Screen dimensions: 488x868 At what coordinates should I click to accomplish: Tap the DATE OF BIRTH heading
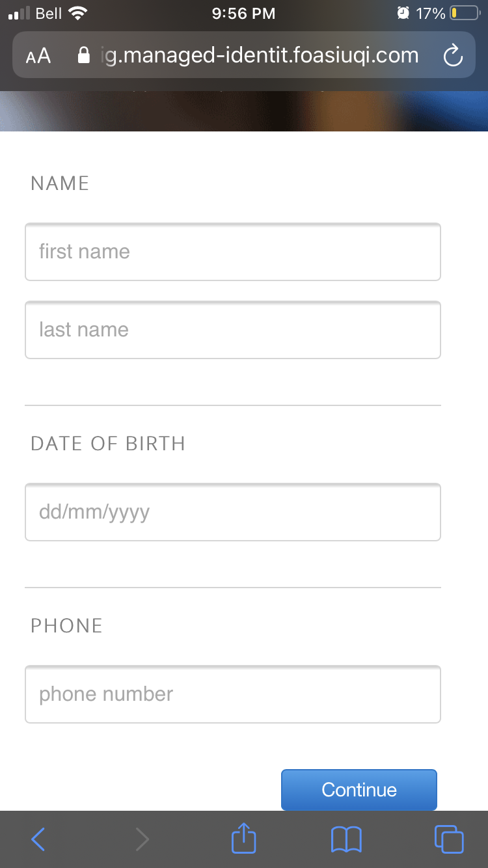pyautogui.click(x=108, y=444)
